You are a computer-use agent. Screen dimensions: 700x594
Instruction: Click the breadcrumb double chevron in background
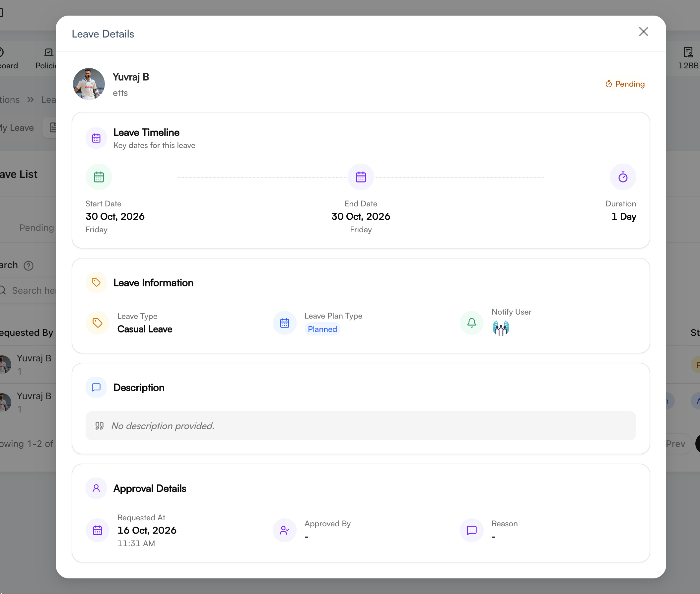(x=31, y=100)
